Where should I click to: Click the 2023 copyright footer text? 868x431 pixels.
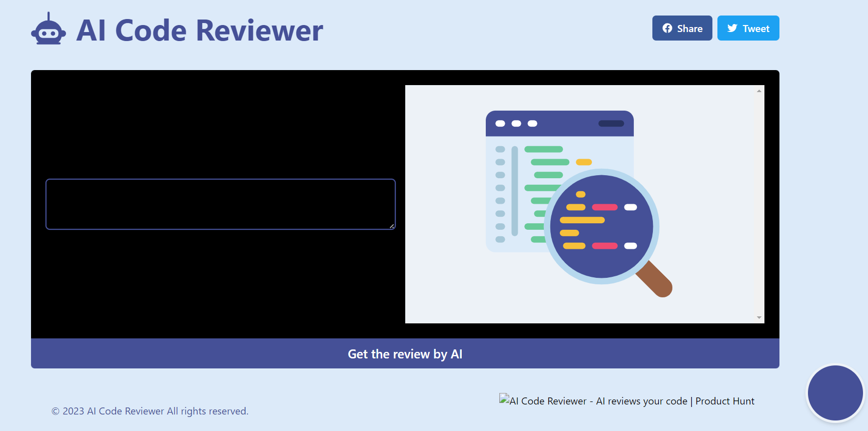pyautogui.click(x=150, y=411)
